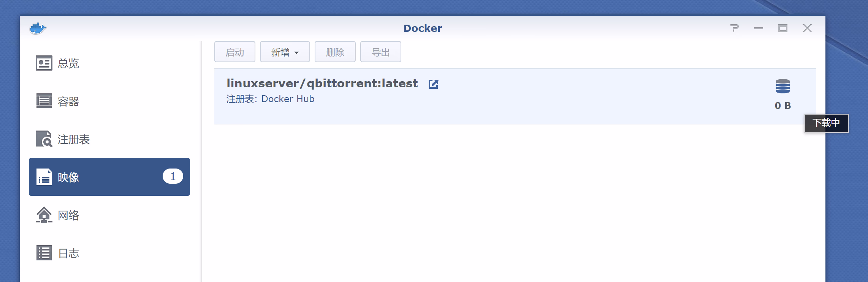Open external link icon beside qbittorrent image
This screenshot has height=282, width=868.
pos(433,84)
